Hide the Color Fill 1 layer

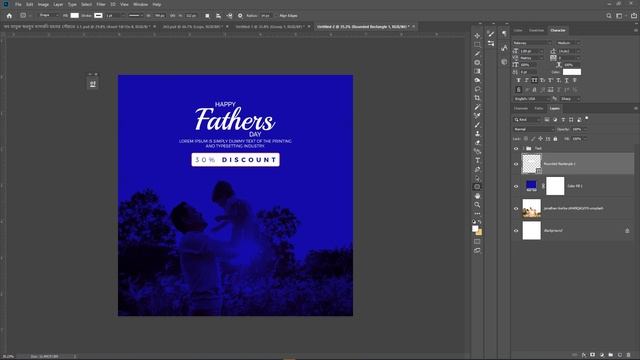[x=516, y=186]
